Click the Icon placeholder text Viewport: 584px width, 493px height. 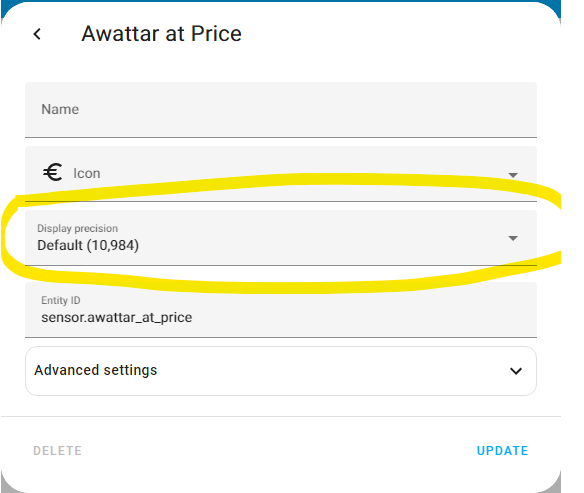[86, 173]
